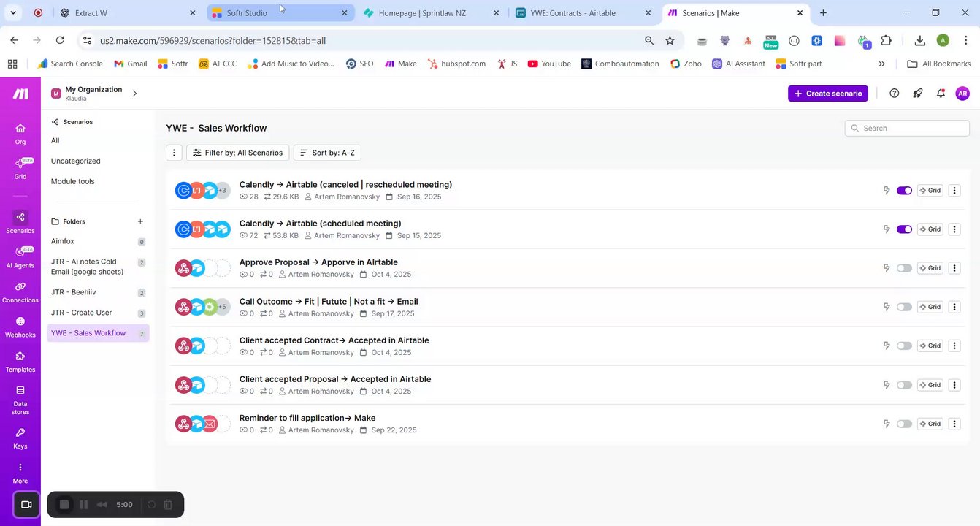Go to Connections in the sidebar

20,292
